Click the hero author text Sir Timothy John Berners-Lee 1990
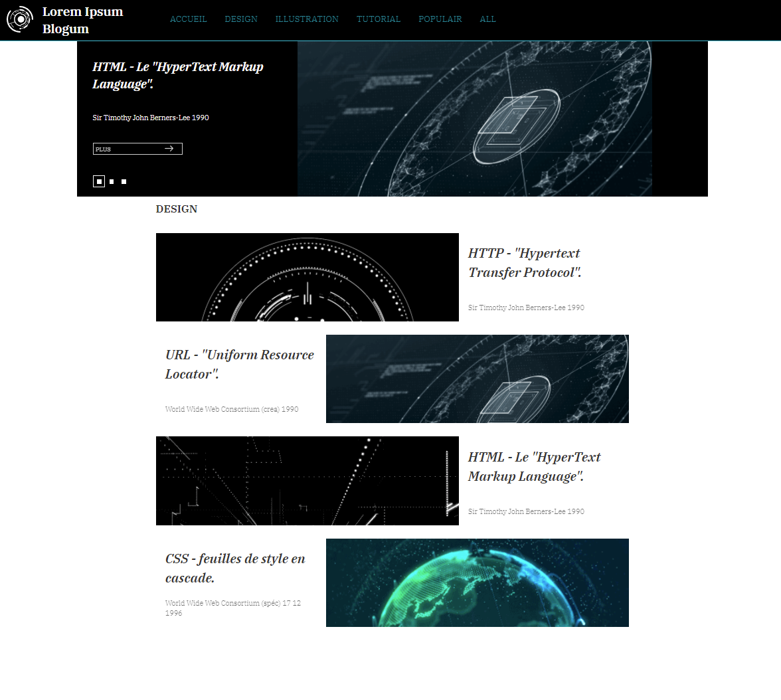 pos(150,118)
